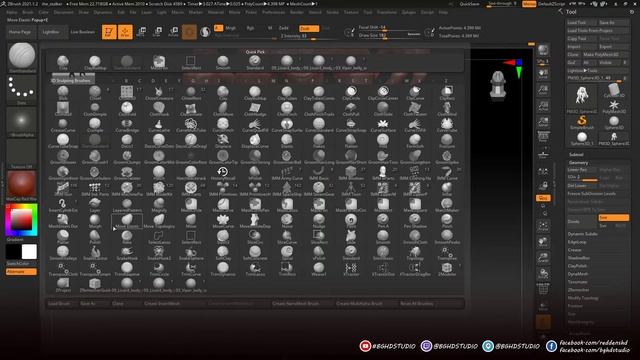Pick the TrimCurve brush
This screenshot has width=640, height=360.
click(x=191, y=269)
